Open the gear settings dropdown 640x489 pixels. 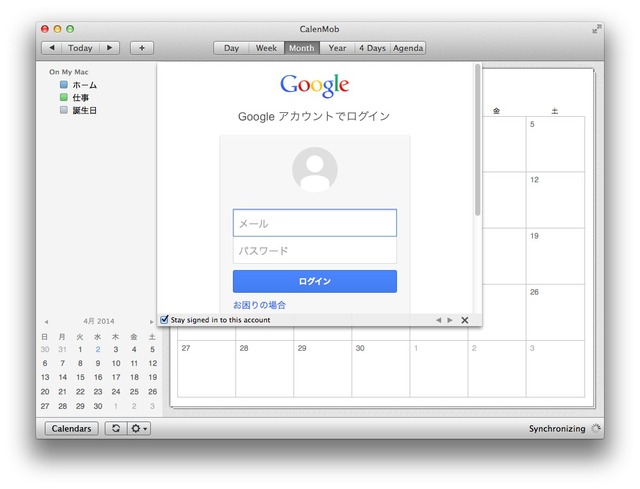[x=139, y=428]
